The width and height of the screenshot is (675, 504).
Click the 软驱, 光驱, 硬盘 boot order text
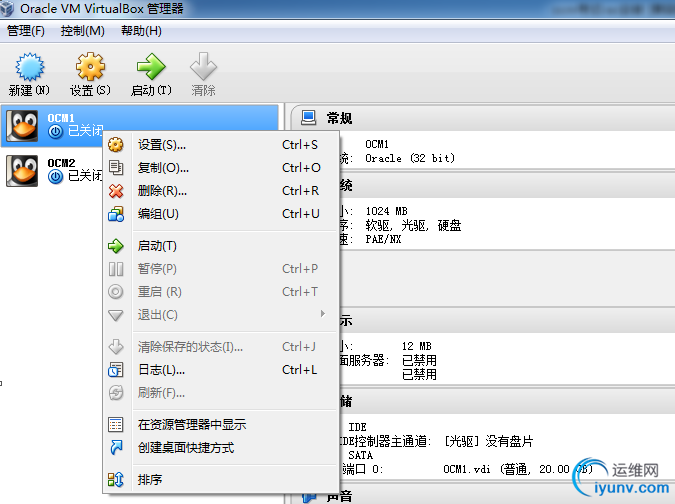[x=413, y=226]
